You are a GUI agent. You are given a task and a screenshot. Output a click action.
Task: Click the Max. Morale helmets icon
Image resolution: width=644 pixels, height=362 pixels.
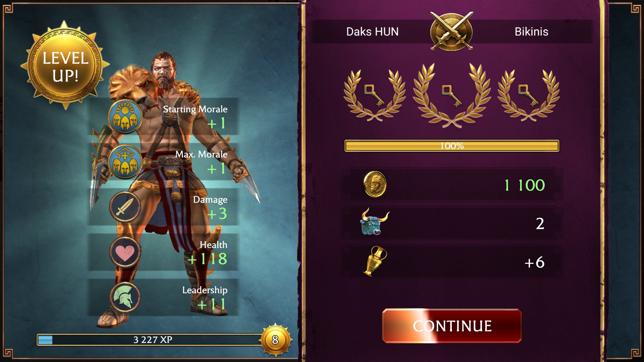pyautogui.click(x=125, y=162)
